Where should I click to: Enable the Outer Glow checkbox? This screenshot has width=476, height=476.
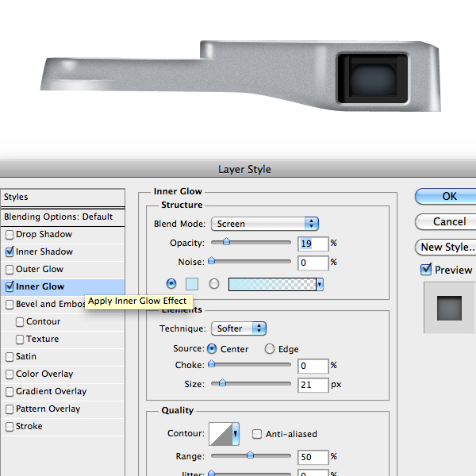coord(10,270)
